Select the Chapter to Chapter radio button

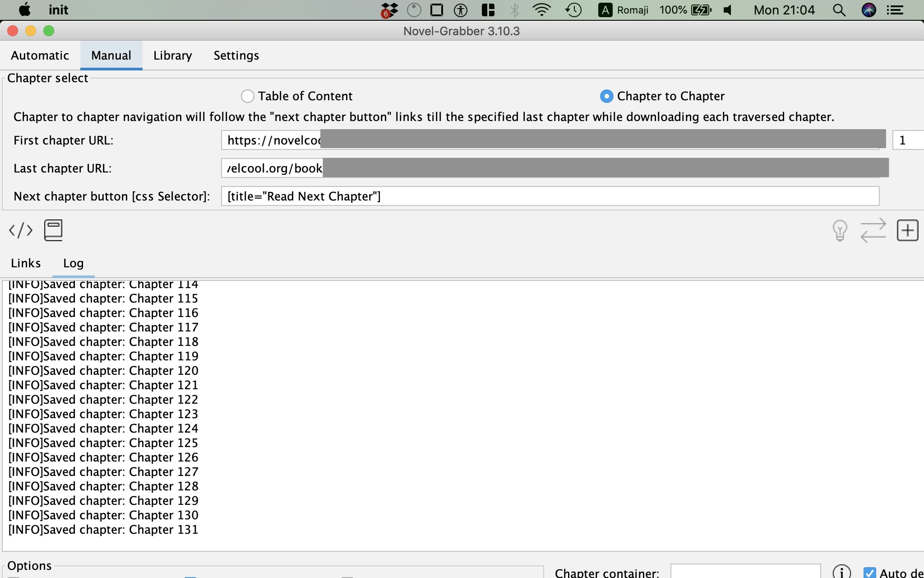click(x=606, y=96)
